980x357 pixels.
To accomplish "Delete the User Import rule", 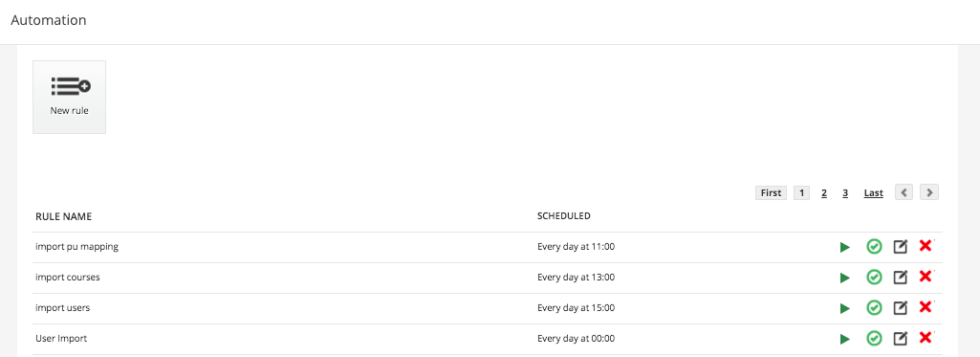I will [926, 338].
